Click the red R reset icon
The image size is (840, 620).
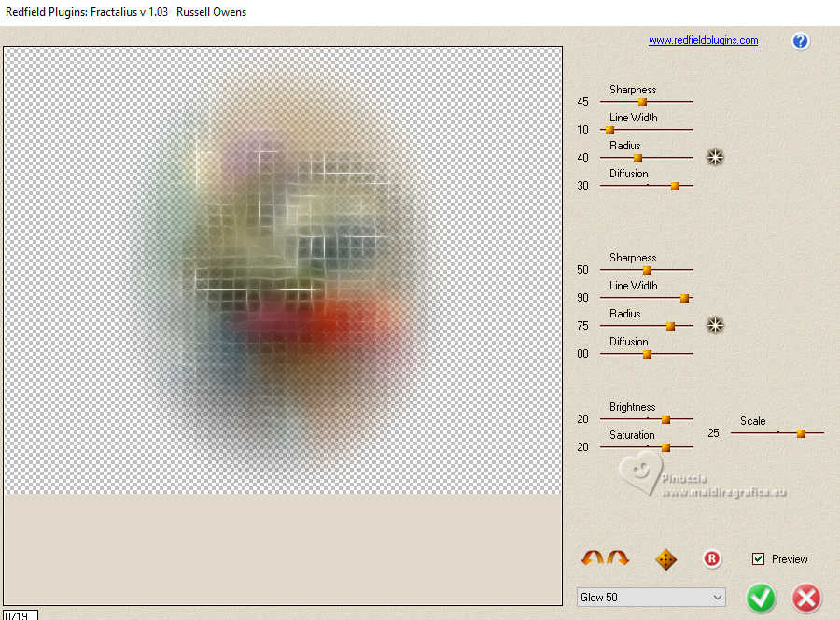712,559
